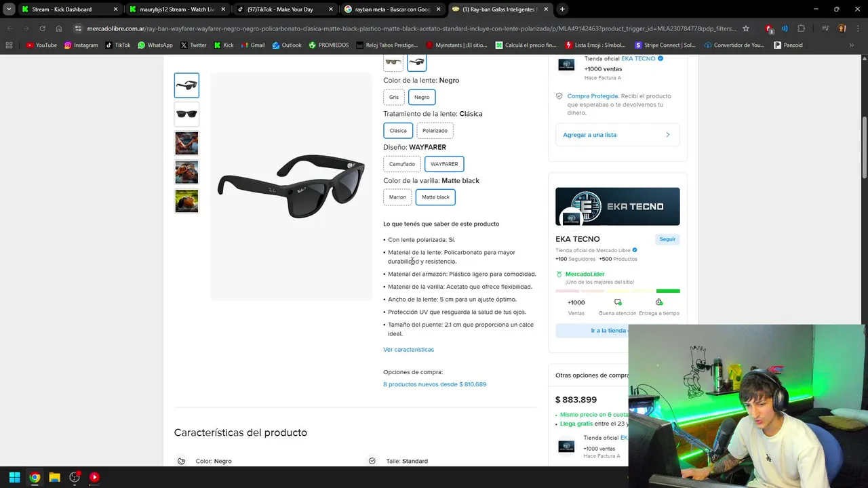Screen dimensions: 868x488
Task: Follow EKA TECNO with Seguir button
Action: point(667,239)
